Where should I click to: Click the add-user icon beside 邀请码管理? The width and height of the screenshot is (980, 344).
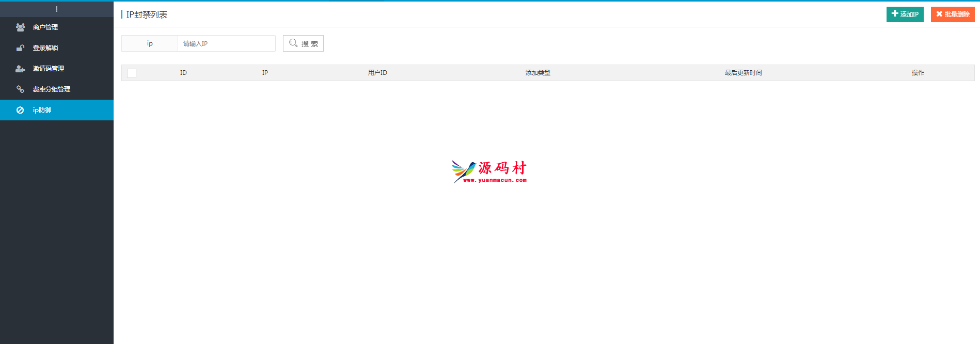pos(20,69)
